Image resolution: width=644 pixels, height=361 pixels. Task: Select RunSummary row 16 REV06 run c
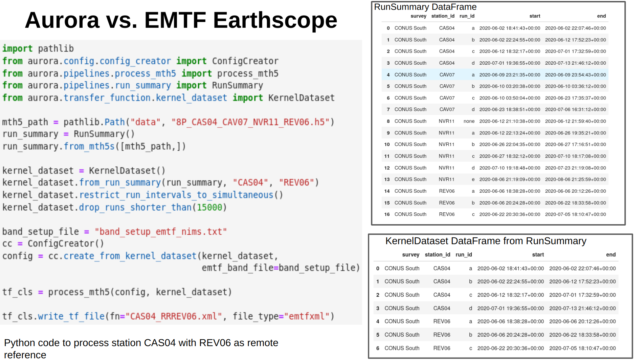tap(495, 214)
